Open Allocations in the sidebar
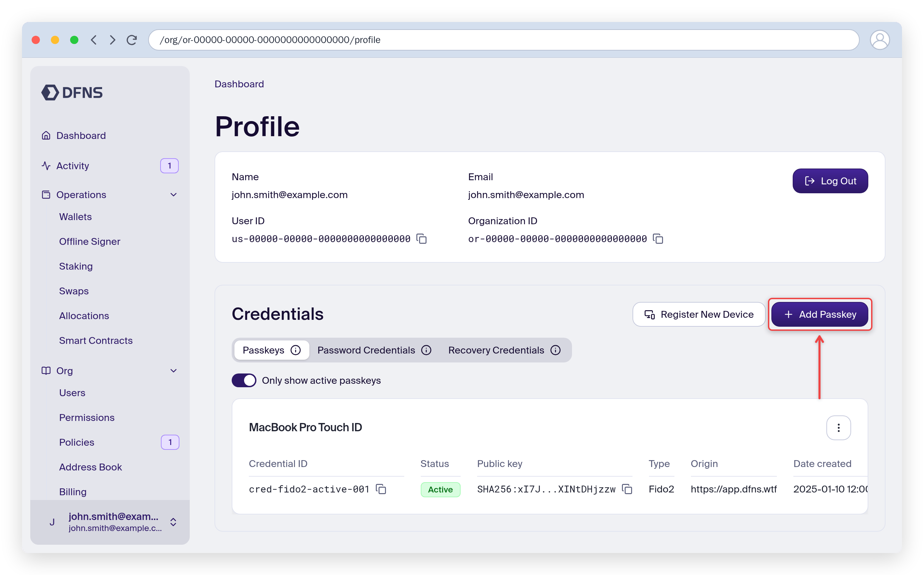This screenshot has height=575, width=924. pyautogui.click(x=84, y=316)
